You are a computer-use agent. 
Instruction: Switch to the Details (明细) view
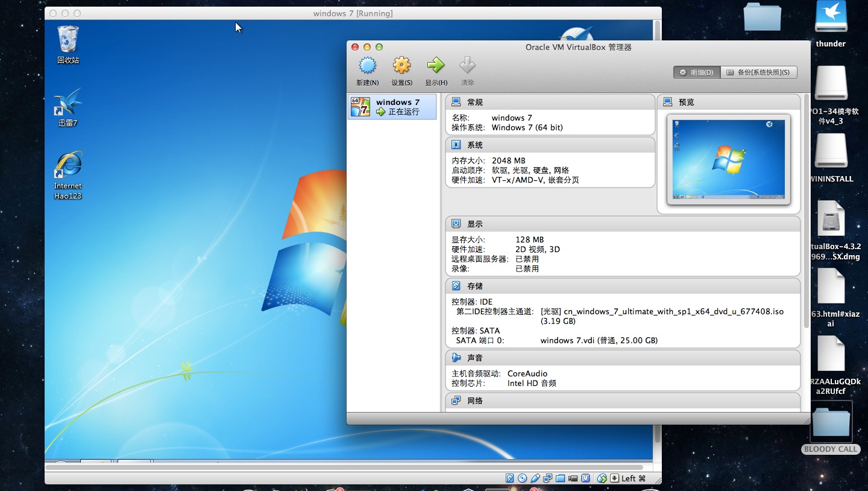pyautogui.click(x=697, y=72)
